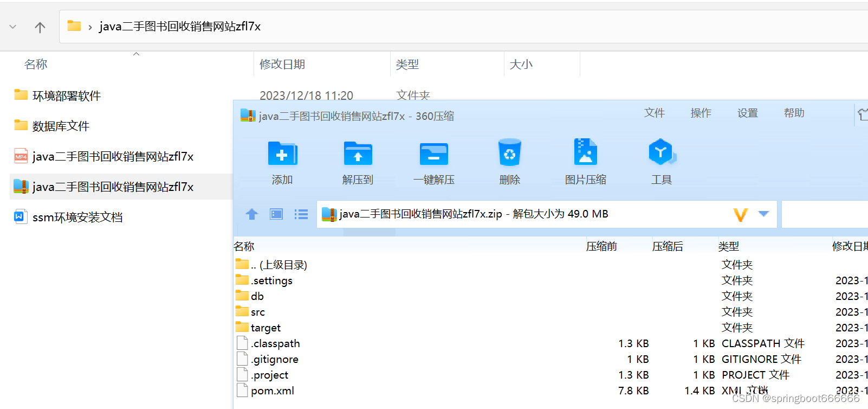Click the CLASSPATH 文件 type cell
The image size is (868, 409).
coord(763,343)
